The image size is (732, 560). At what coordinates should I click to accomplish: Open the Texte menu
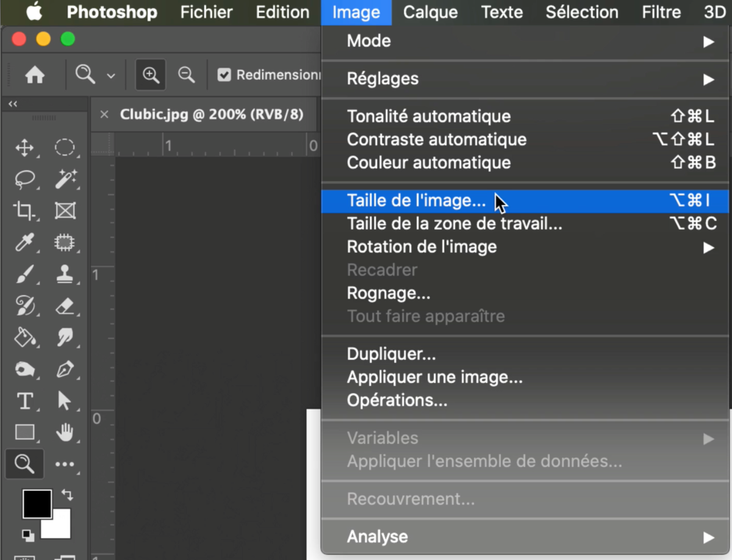(501, 12)
